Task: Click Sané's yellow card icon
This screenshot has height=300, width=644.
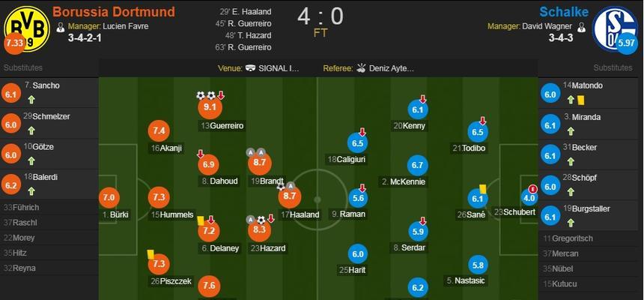Action: tap(482, 188)
